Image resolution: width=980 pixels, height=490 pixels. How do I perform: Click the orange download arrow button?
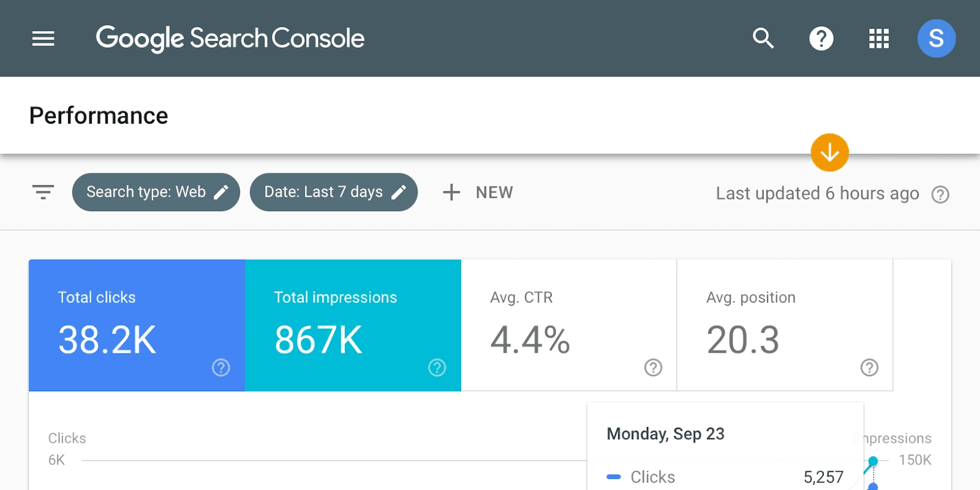tap(829, 153)
